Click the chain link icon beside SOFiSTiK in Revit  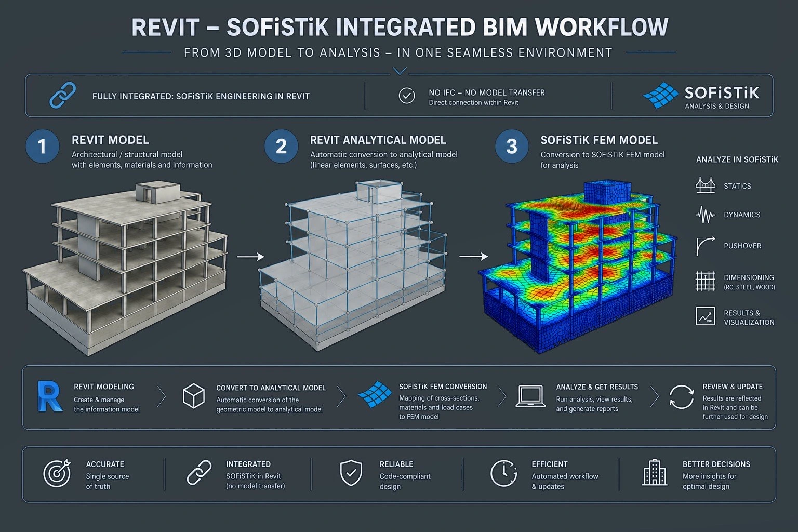(x=199, y=473)
